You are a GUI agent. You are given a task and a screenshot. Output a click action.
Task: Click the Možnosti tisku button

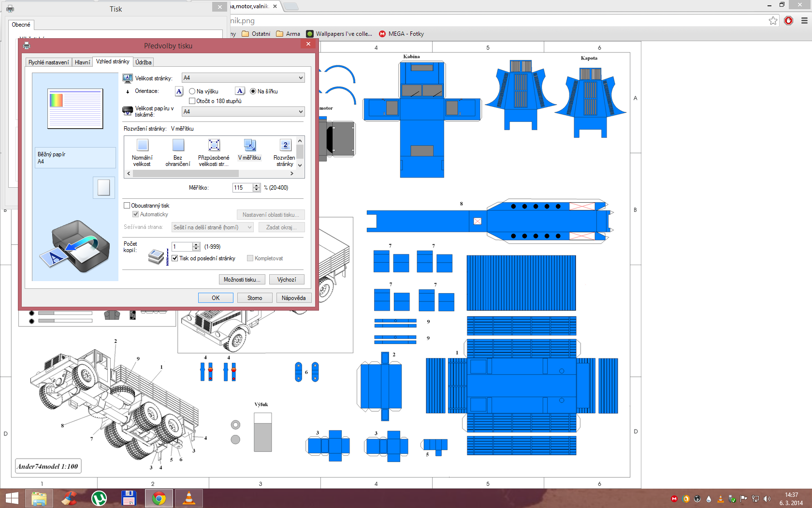pyautogui.click(x=242, y=280)
